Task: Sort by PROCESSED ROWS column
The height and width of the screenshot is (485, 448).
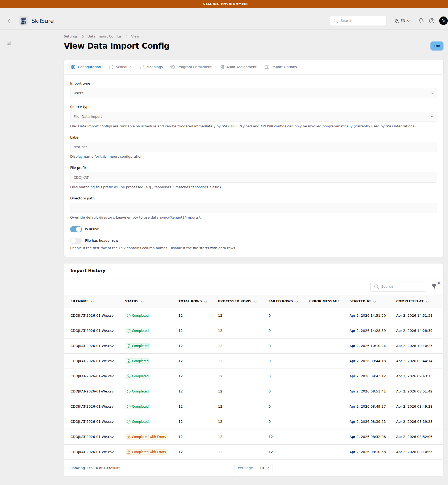Action: (237, 301)
